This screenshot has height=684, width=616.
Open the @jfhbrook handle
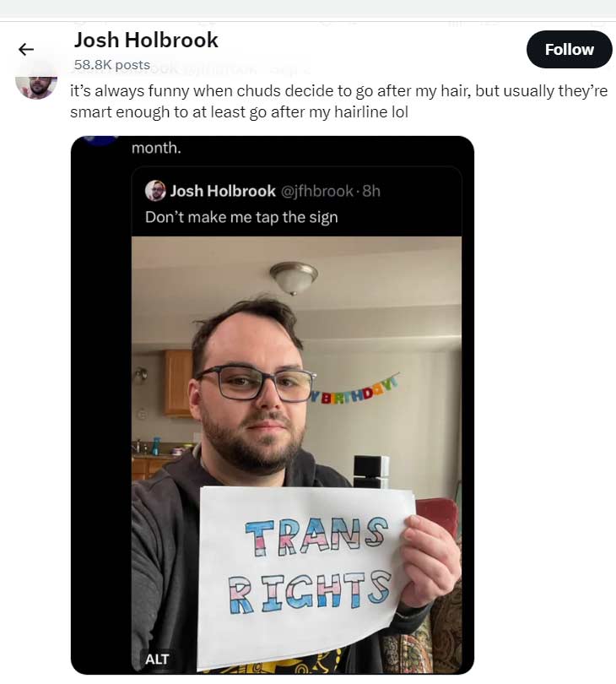point(317,191)
